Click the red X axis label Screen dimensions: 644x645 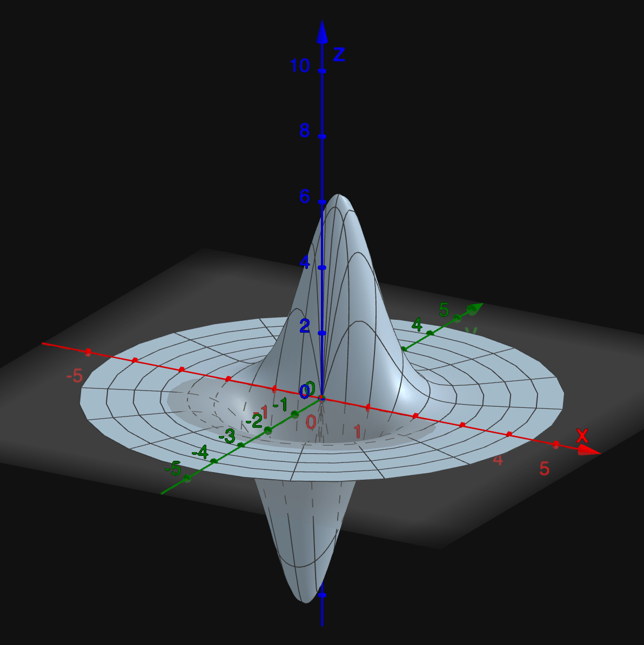[582, 435]
